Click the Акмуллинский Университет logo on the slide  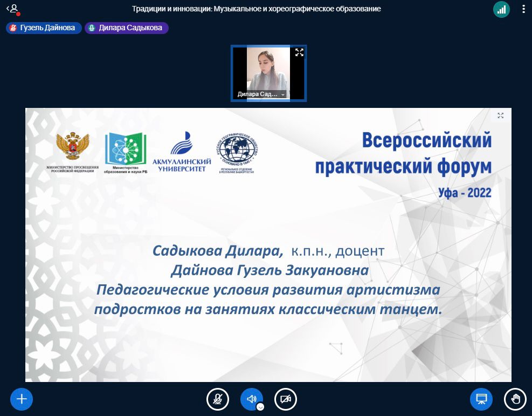181,153
